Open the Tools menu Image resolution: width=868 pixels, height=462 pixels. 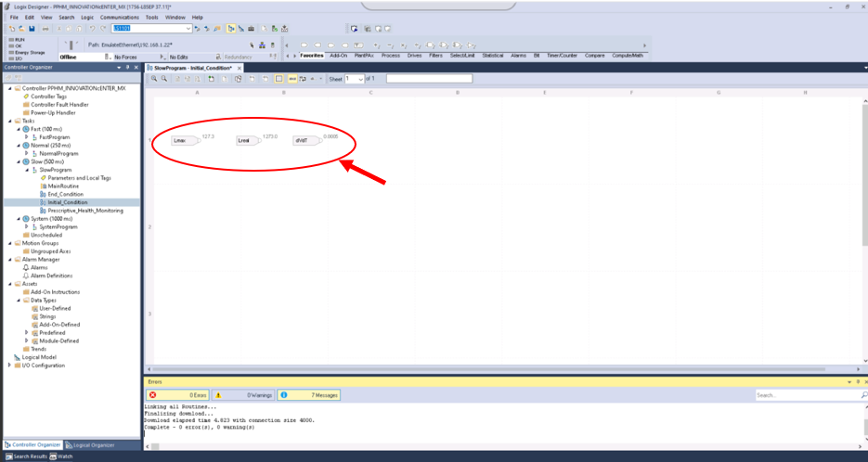pos(151,17)
